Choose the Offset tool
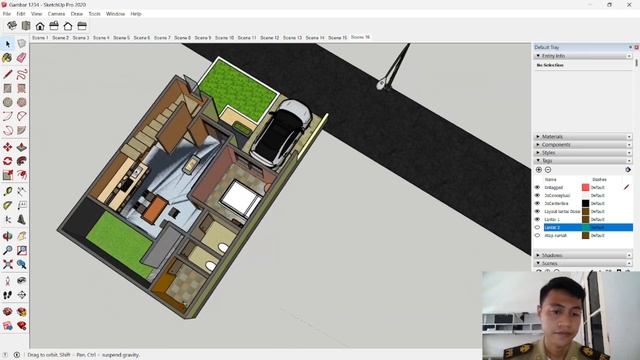Screen dimensions: 640x360 click(22, 176)
